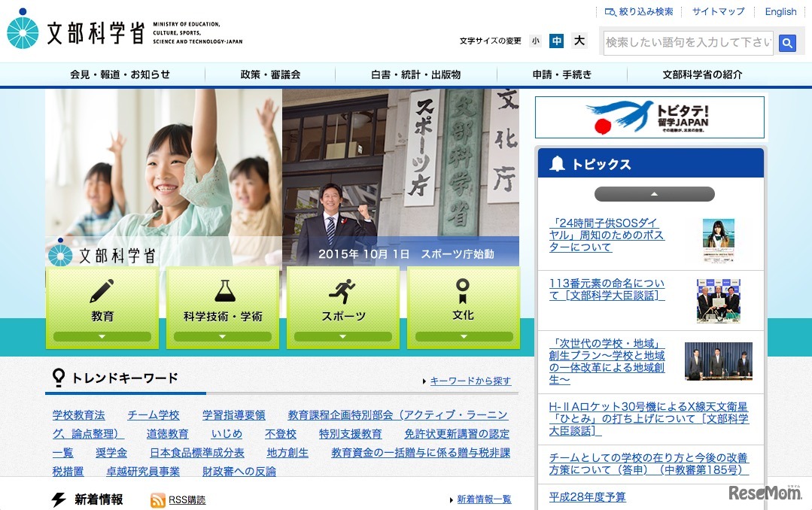Click the medal icon above 文化
812x510 pixels.
pyautogui.click(x=463, y=287)
